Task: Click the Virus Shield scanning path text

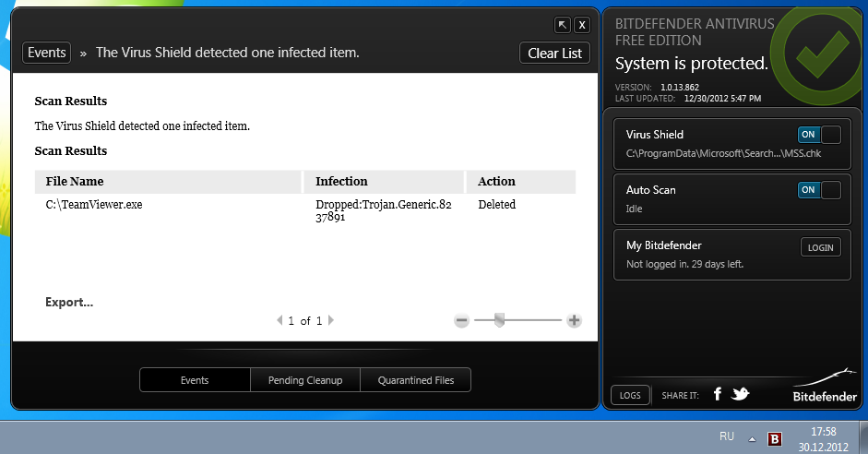Action: (723, 153)
